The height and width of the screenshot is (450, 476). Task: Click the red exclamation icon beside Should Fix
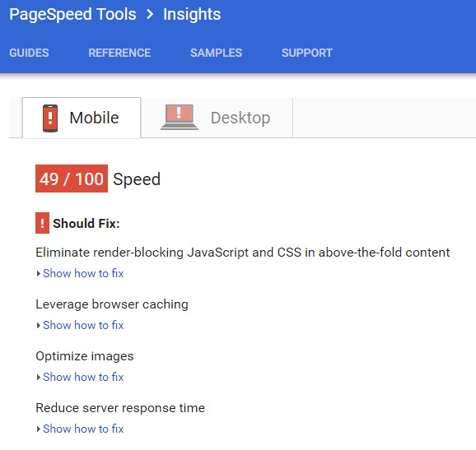(x=42, y=223)
